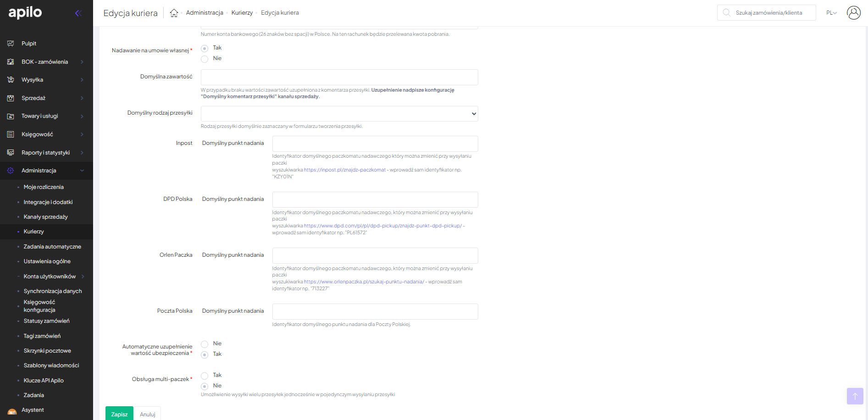Open Kanały sprzedaży in the sidebar

click(x=45, y=217)
